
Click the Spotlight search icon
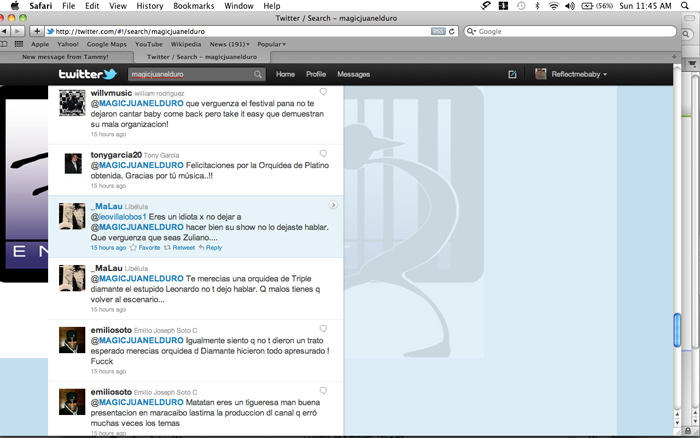pyautogui.click(x=685, y=6)
